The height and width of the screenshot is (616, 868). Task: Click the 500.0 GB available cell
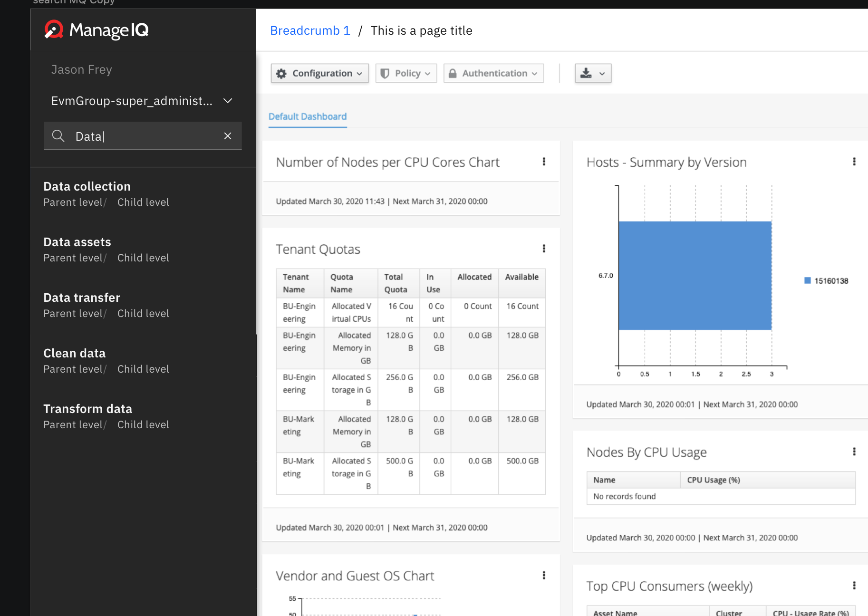[x=522, y=473]
